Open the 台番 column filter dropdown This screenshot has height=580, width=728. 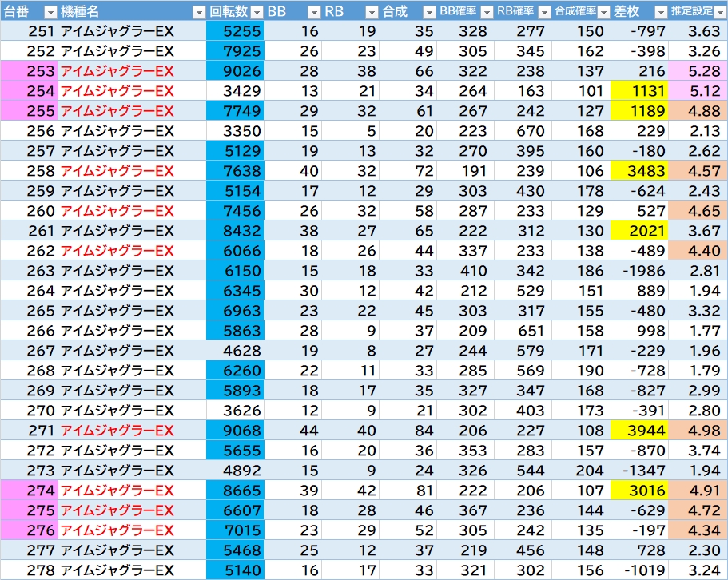point(50,13)
